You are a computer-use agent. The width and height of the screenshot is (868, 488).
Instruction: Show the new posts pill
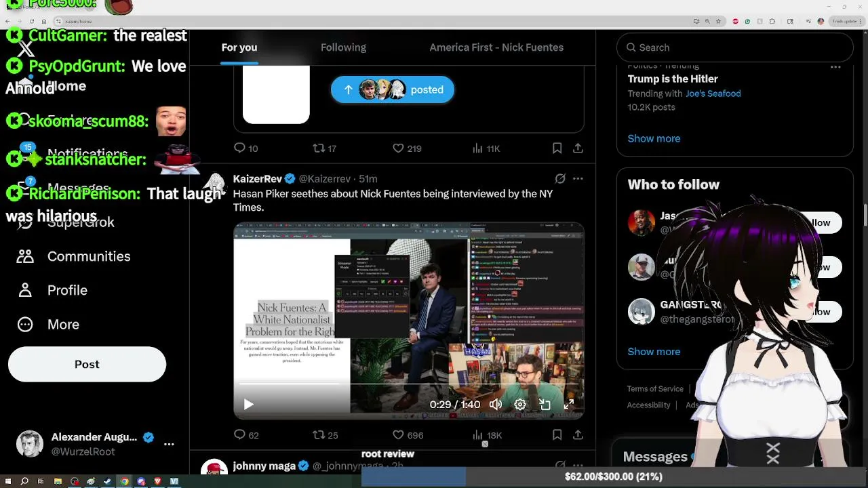tap(393, 89)
